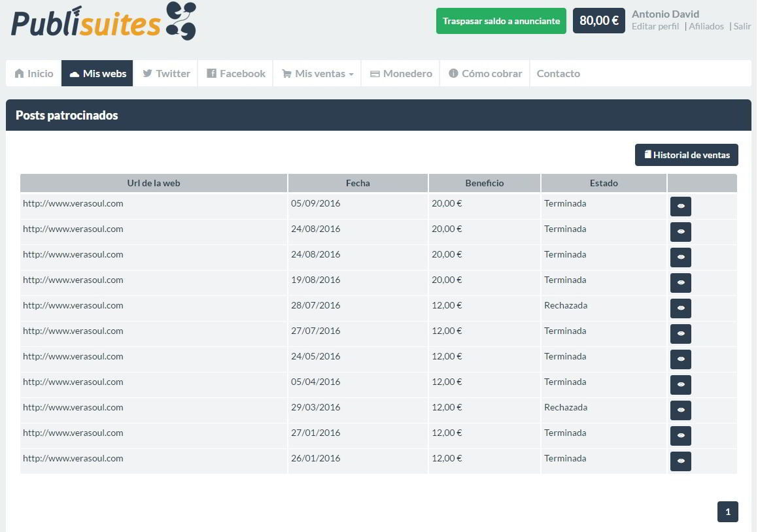Click the eye icon for 05/09/2016 row

[680, 206]
